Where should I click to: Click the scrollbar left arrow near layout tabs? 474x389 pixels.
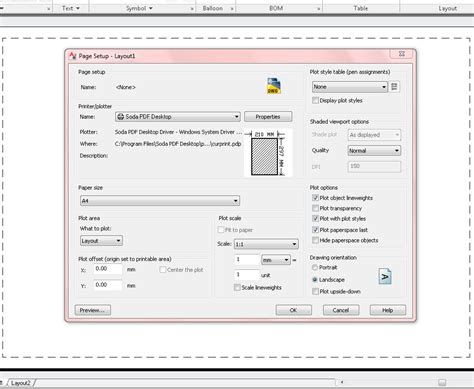(342, 382)
